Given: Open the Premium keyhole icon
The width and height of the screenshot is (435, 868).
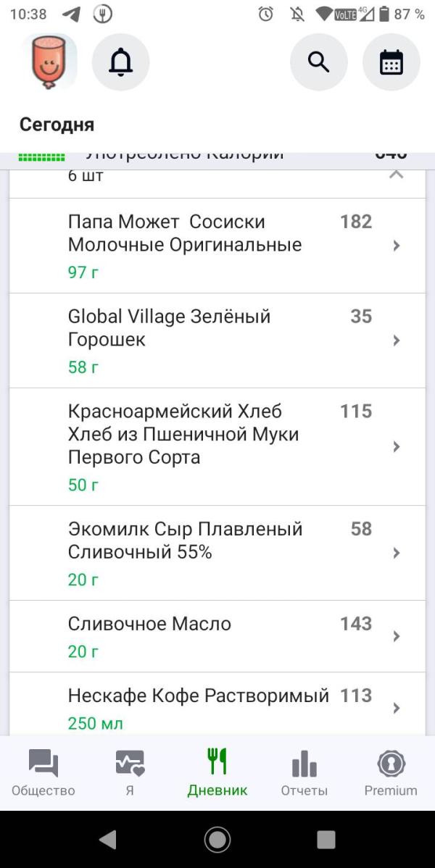Looking at the screenshot, I should [391, 764].
